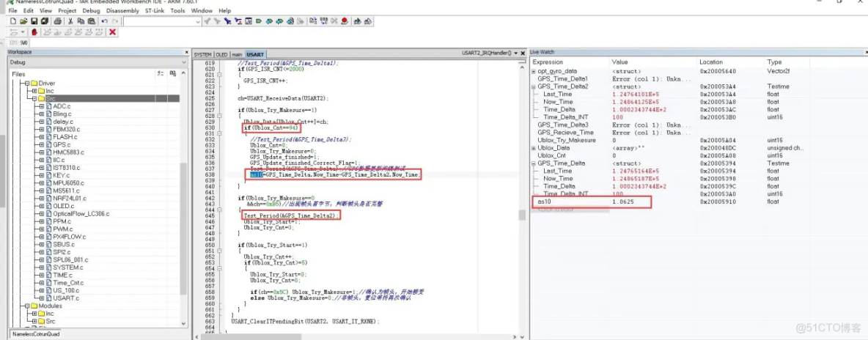Image resolution: width=868 pixels, height=340 pixels.
Task: Click the Print toolbar icon
Action: (58, 22)
